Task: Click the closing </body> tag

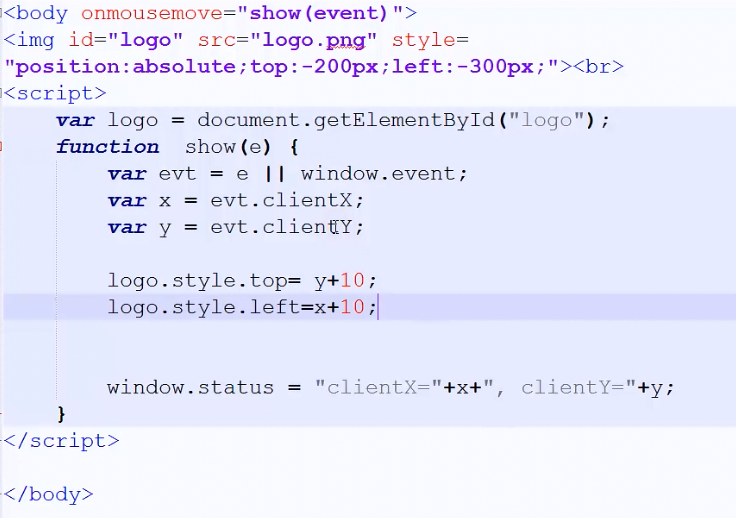Action: [x=49, y=495]
